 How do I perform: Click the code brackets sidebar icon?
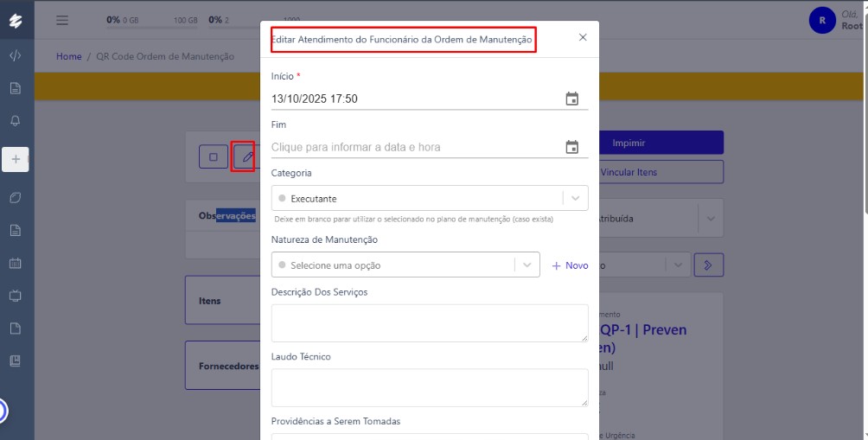16,56
